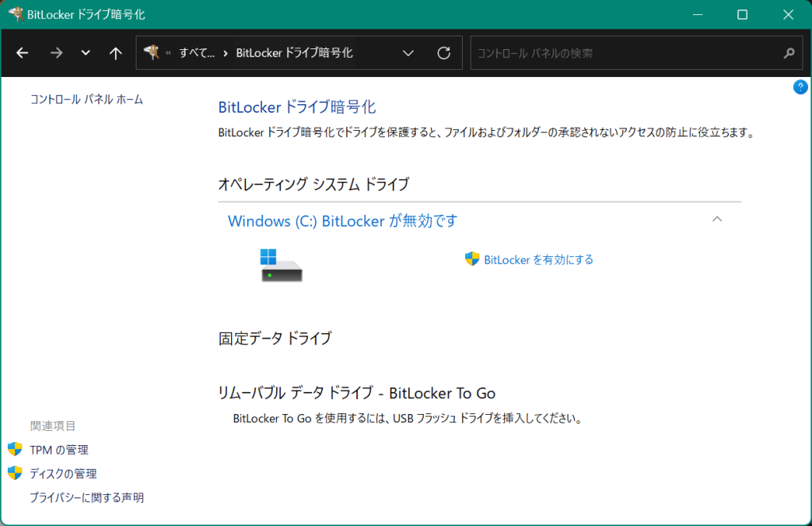Click the magnifier icon in search box
This screenshot has height=526, width=812.
click(x=788, y=53)
